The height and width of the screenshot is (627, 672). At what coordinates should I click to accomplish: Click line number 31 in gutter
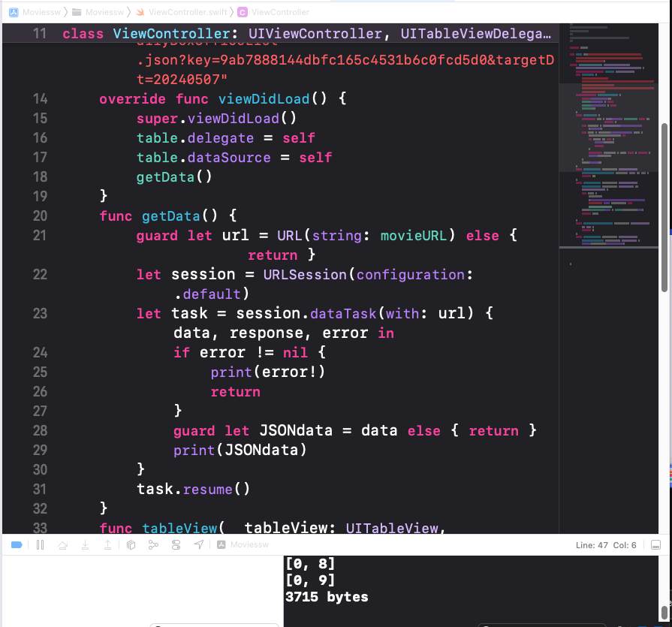coord(41,490)
